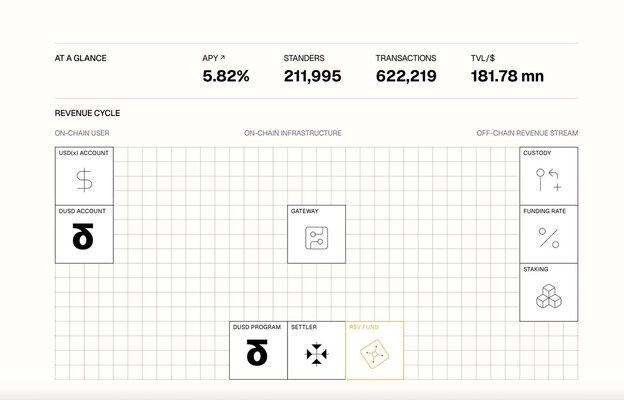Viewport: 624px width, 400px height.
Task: Click the REVENUE CYCLE heading
Action: 87,113
